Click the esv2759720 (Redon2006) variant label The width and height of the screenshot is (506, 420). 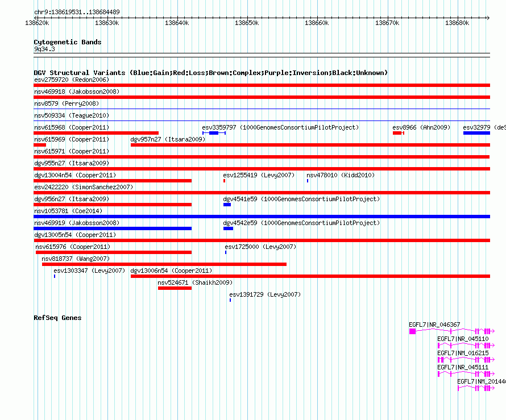(x=72, y=80)
